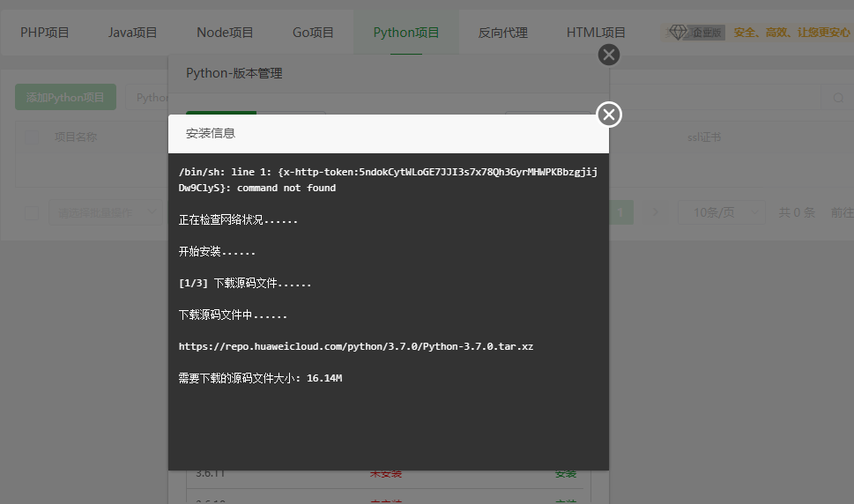Select page 1 in pagination
This screenshot has width=854, height=504.
(x=620, y=212)
